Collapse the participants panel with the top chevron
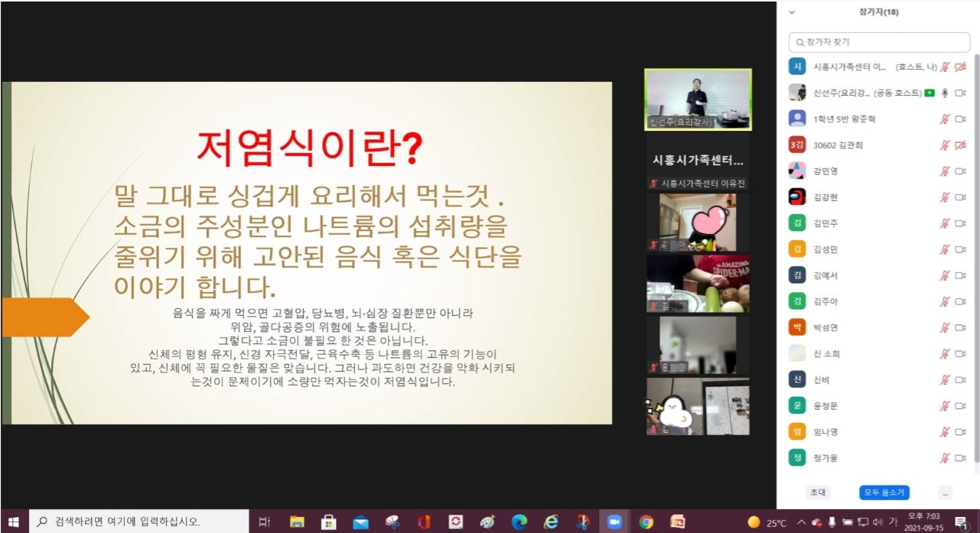 792,12
